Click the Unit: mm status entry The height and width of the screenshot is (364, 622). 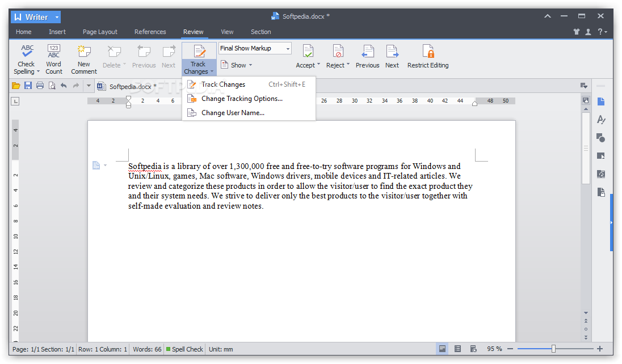coord(221,349)
